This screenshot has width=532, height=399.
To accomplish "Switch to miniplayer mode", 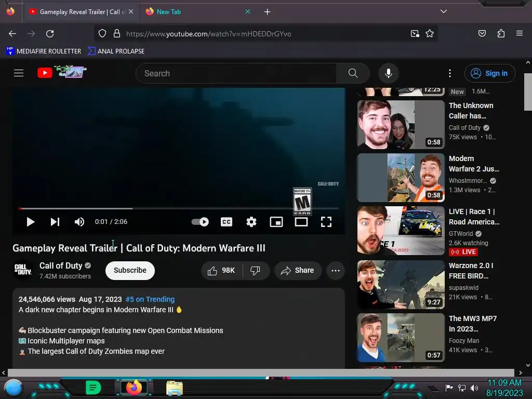I will click(276, 222).
